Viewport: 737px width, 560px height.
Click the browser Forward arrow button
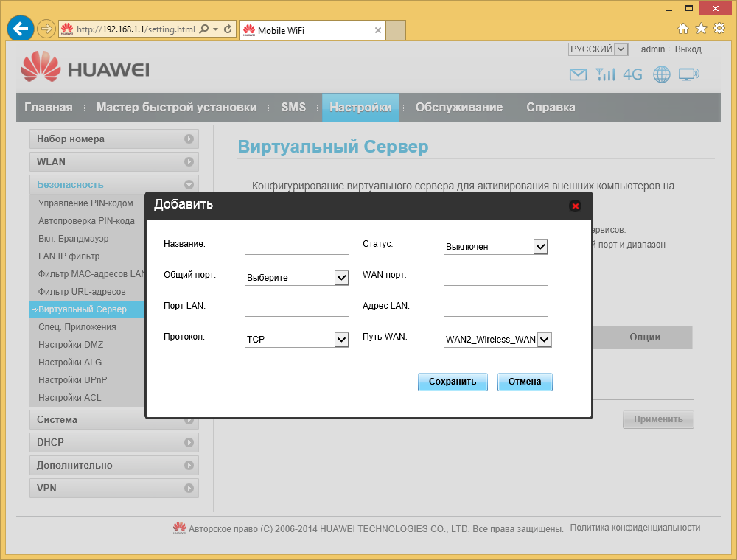(46, 29)
